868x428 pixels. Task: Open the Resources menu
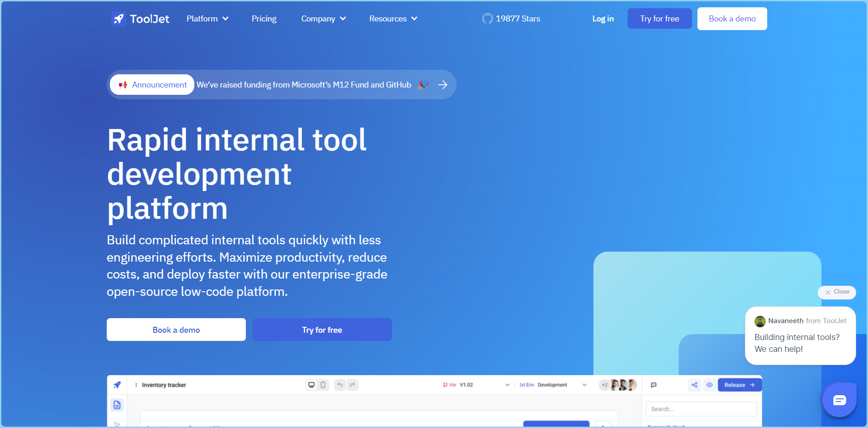pyautogui.click(x=392, y=18)
